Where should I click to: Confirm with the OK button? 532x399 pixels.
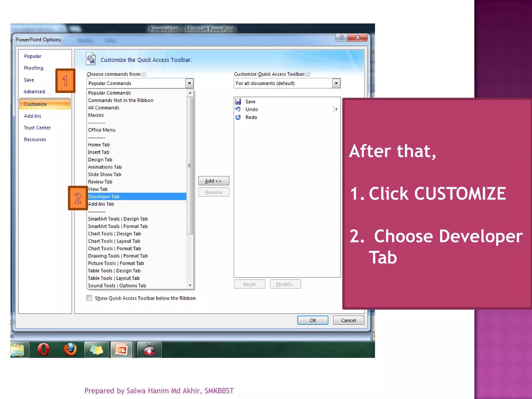point(313,320)
